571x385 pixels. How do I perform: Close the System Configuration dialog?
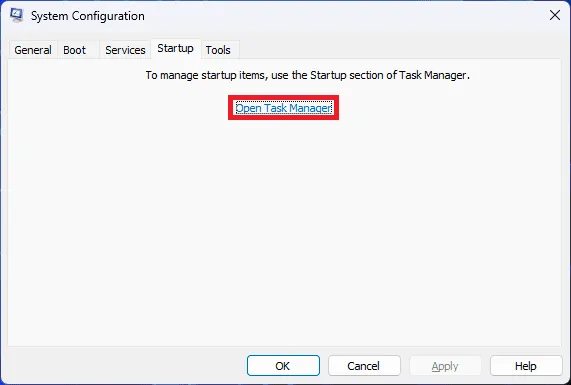pyautogui.click(x=555, y=15)
